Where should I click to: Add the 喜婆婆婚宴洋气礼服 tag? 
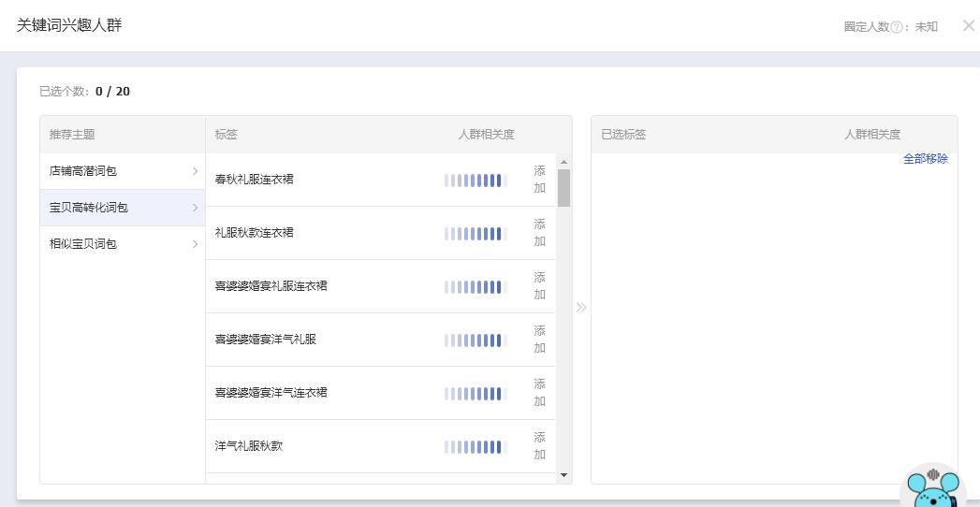[x=539, y=340]
